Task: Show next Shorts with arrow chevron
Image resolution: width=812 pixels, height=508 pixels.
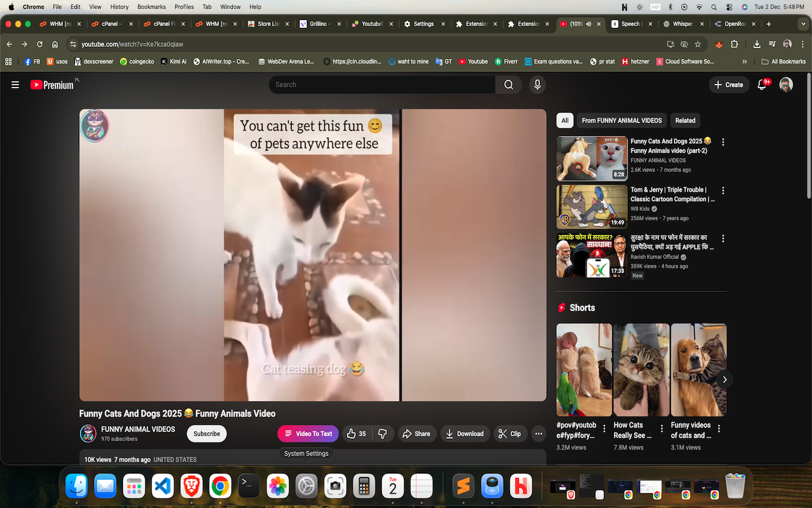Action: tap(724, 379)
